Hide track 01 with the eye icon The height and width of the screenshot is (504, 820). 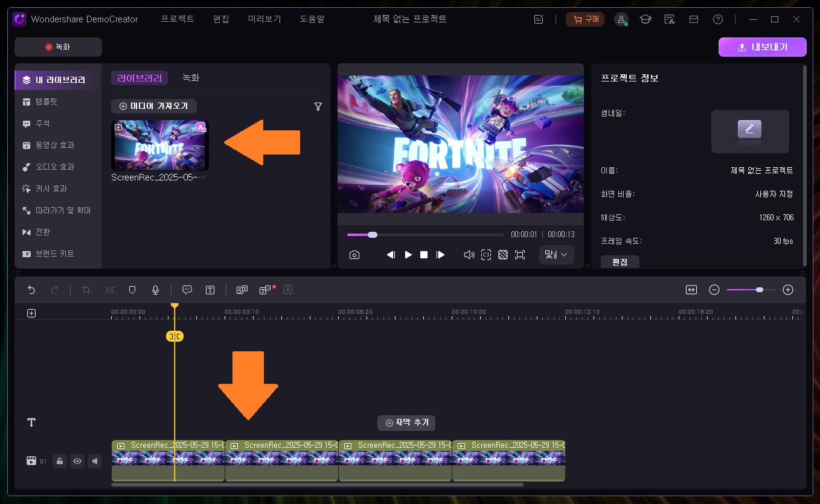click(77, 461)
